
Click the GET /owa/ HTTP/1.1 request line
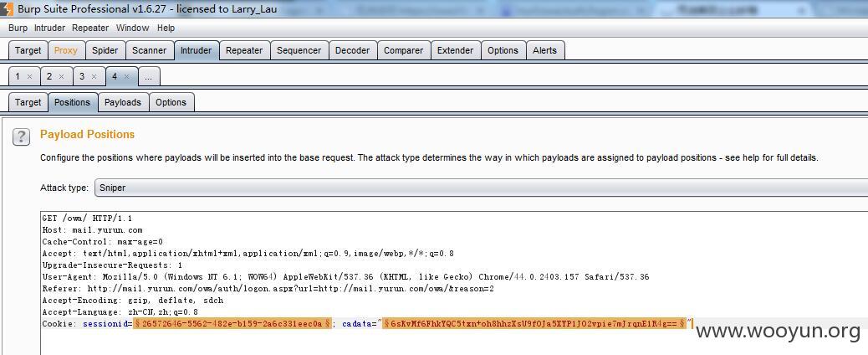pyautogui.click(x=88, y=219)
